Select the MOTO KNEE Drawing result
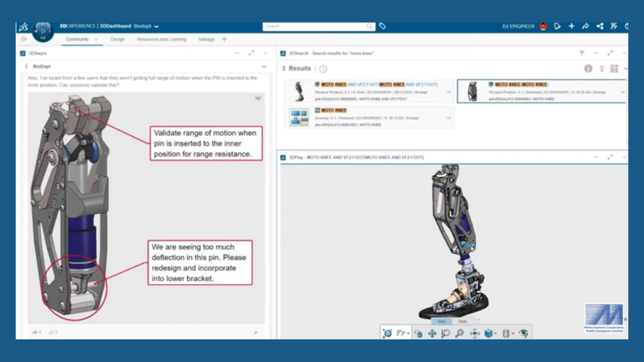The height and width of the screenshot is (362, 644). (x=369, y=117)
